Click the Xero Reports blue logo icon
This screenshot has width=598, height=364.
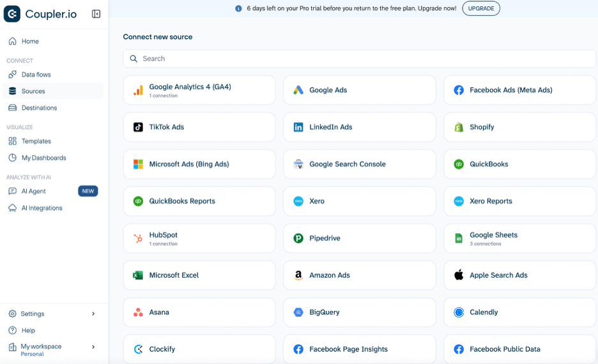(459, 201)
